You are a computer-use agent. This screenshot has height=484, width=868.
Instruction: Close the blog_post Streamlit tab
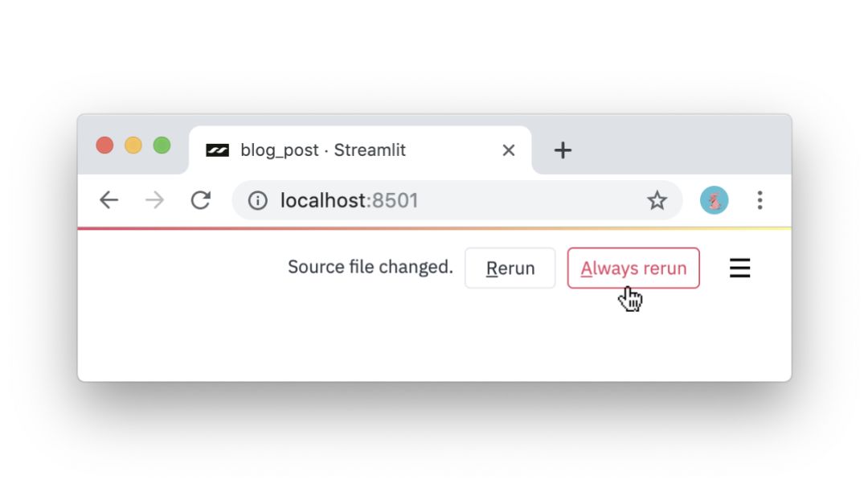[508, 150]
